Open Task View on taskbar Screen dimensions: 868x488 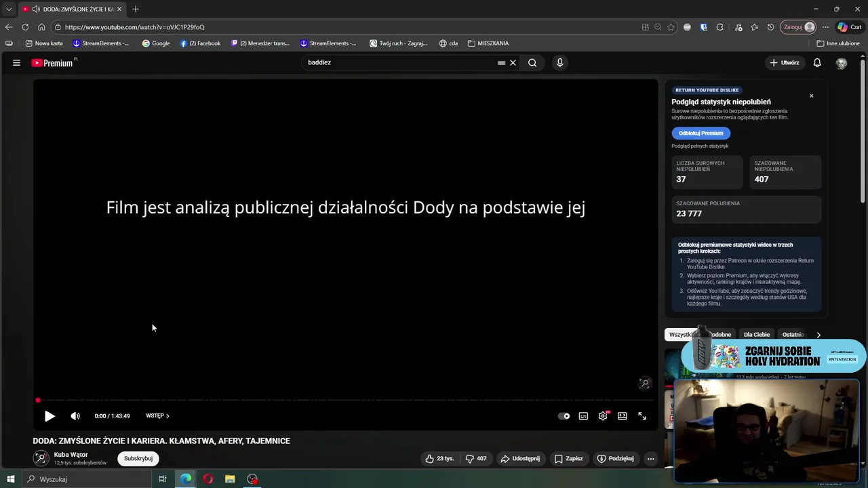coord(163,479)
